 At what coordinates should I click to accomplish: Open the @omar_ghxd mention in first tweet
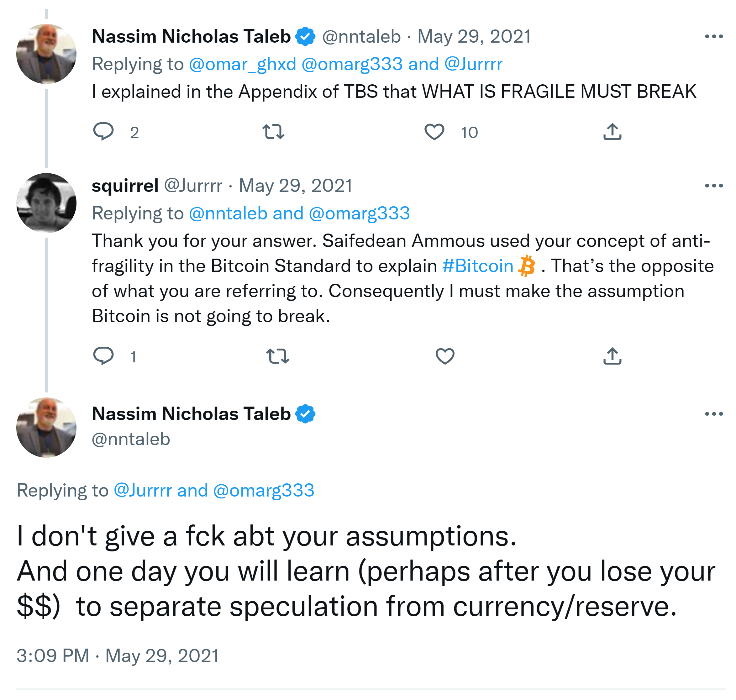[x=243, y=64]
